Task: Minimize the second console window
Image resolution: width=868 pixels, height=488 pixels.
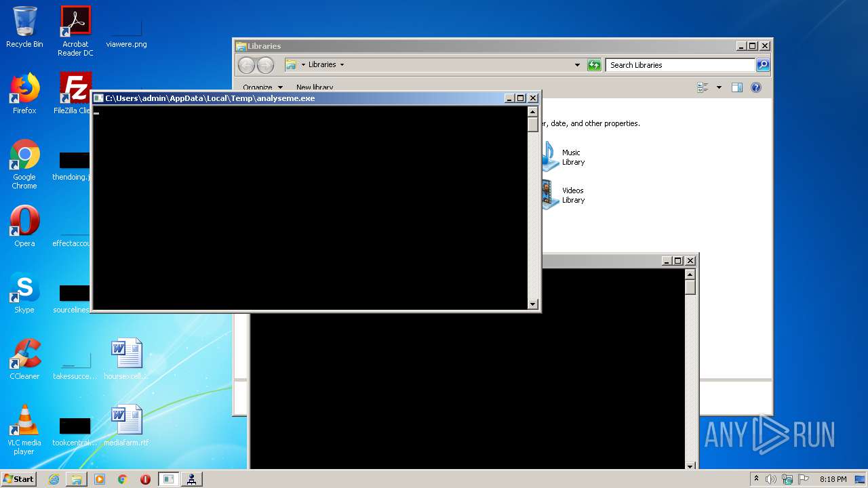Action: (x=666, y=261)
